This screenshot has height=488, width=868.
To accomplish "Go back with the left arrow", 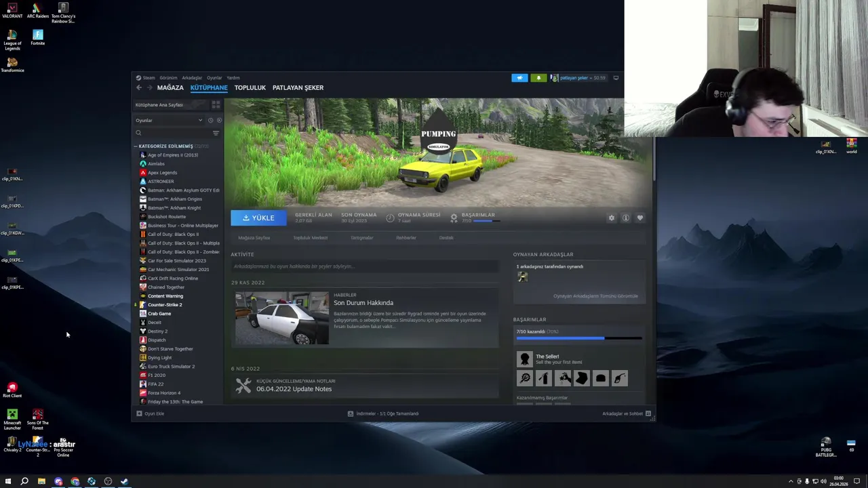I will pos(139,87).
